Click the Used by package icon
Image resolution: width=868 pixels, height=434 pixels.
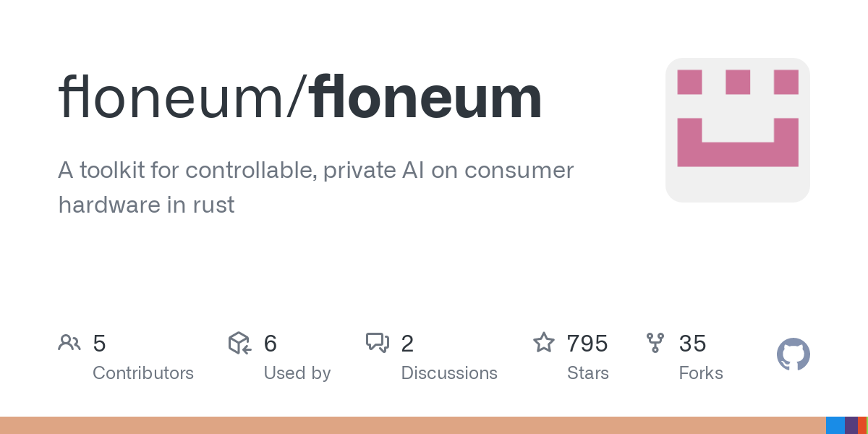tap(239, 343)
